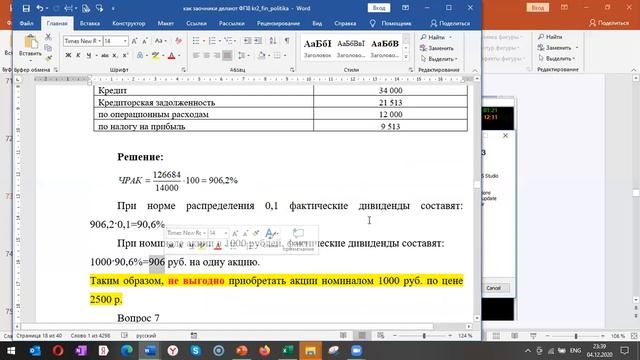The height and width of the screenshot is (360, 640).
Task: Activate the Format Painter brush
Action: point(48,58)
